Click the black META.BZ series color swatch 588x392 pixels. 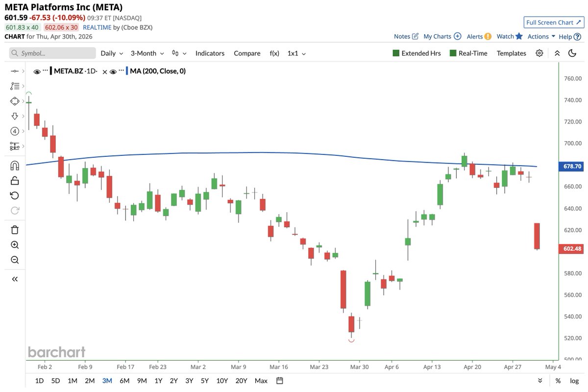click(x=50, y=72)
